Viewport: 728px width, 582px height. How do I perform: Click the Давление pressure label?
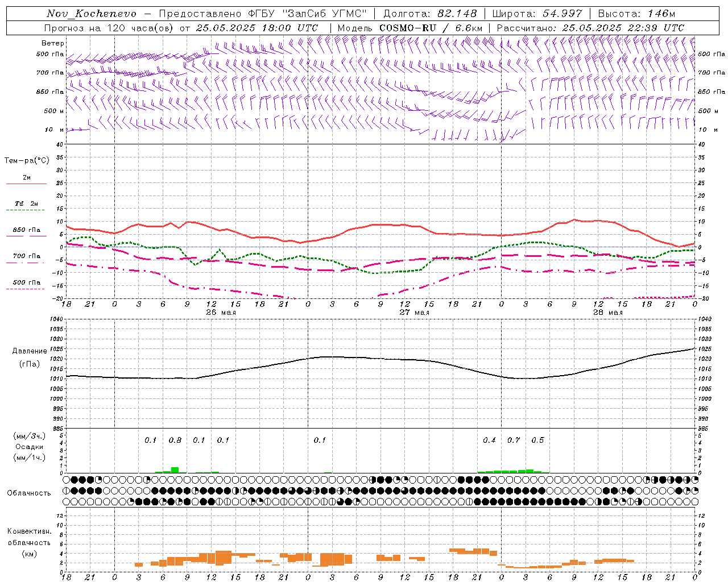pyautogui.click(x=30, y=351)
